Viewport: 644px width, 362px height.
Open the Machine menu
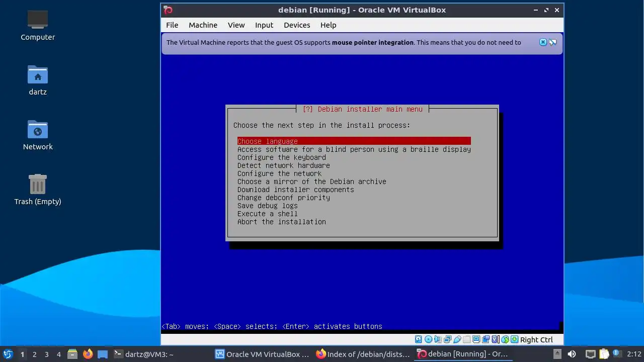click(203, 25)
